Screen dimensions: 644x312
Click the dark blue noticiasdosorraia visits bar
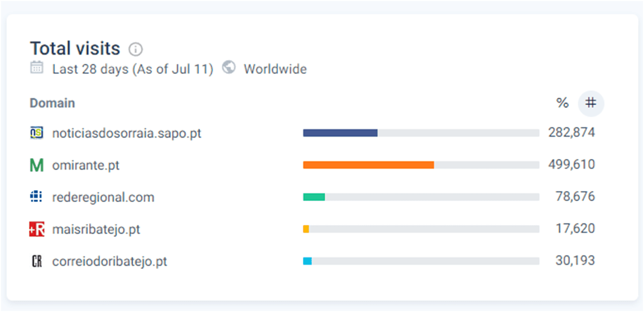340,133
